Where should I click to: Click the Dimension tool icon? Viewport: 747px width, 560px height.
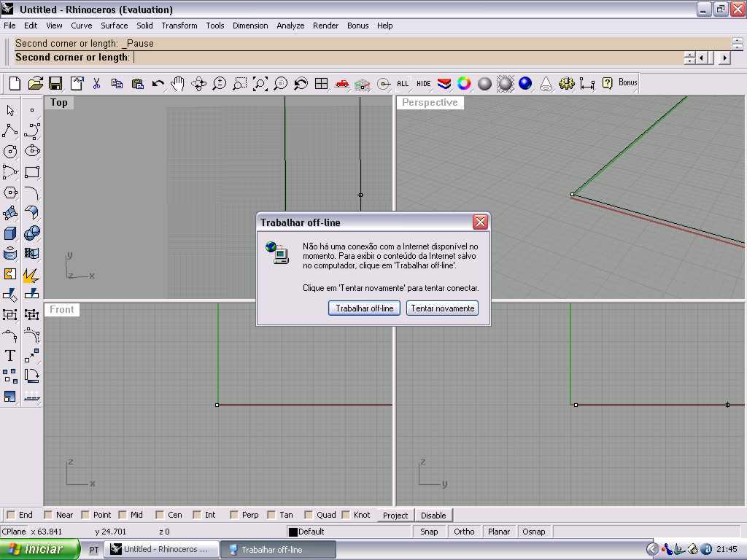pyautogui.click(x=587, y=85)
